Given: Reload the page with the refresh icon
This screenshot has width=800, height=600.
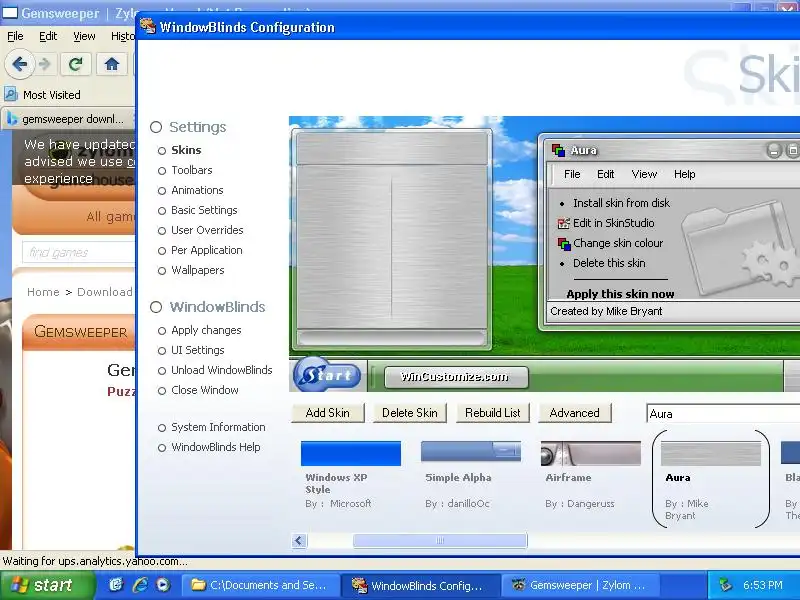Looking at the screenshot, I should tap(76, 64).
